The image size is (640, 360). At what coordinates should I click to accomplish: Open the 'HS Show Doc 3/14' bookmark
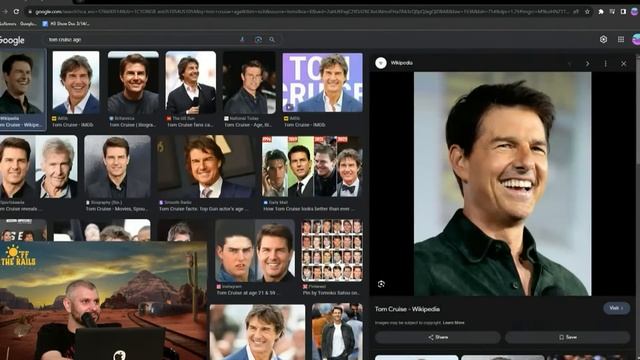coord(66,24)
